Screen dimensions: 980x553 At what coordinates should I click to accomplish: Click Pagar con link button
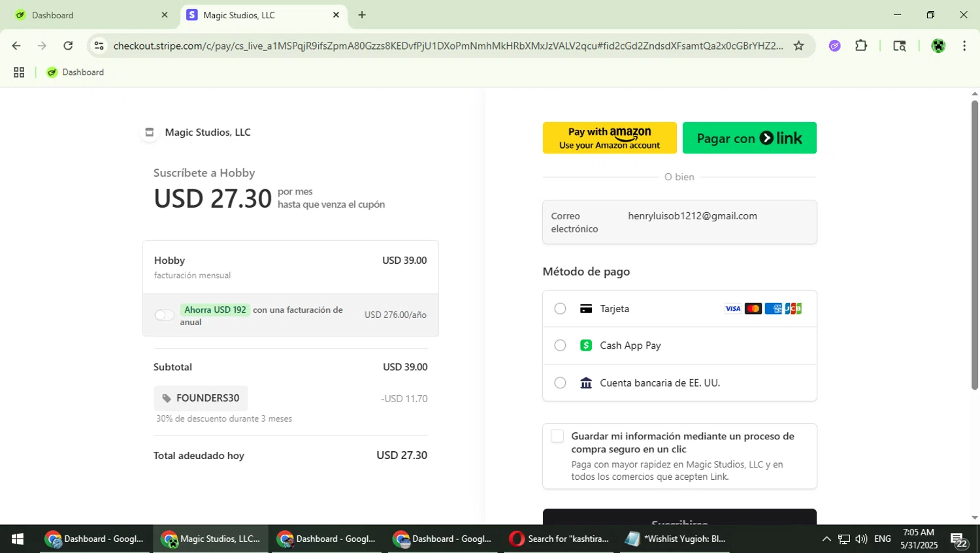pos(749,138)
